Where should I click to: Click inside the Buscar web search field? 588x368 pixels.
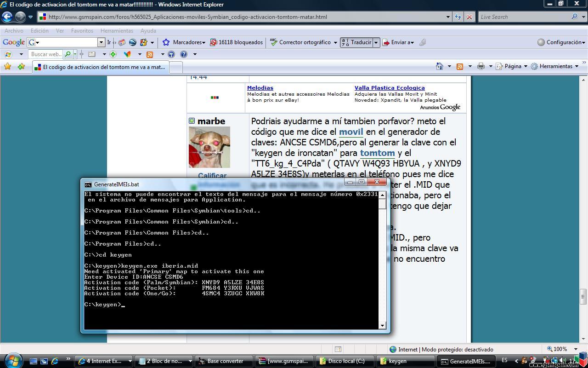click(x=46, y=54)
